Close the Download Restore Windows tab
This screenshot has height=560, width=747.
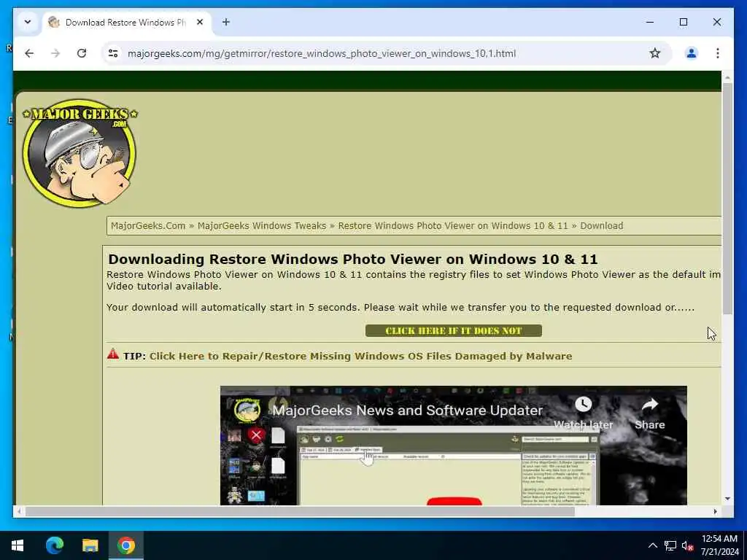tap(200, 22)
